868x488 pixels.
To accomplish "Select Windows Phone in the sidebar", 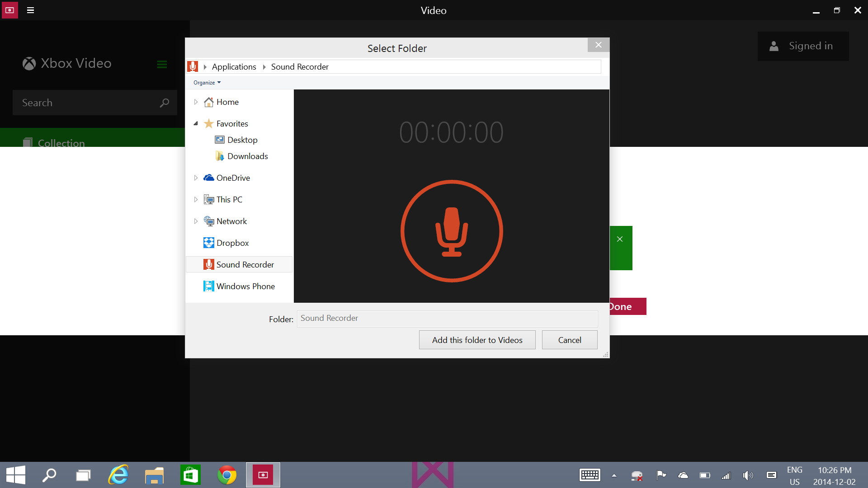I will click(245, 286).
